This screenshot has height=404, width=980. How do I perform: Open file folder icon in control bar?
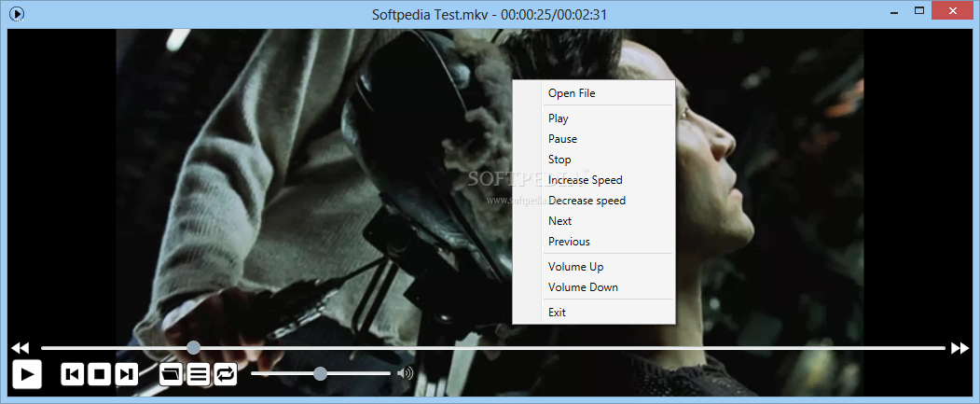(x=172, y=374)
